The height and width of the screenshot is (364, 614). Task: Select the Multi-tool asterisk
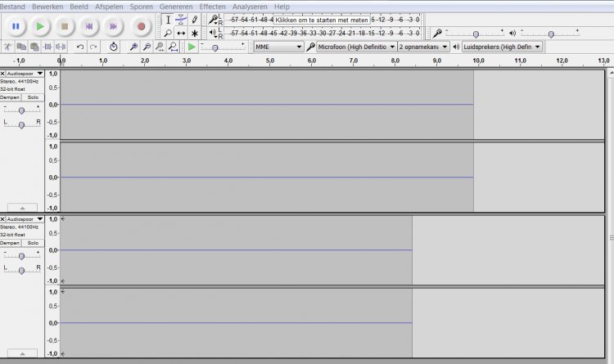[x=194, y=34]
